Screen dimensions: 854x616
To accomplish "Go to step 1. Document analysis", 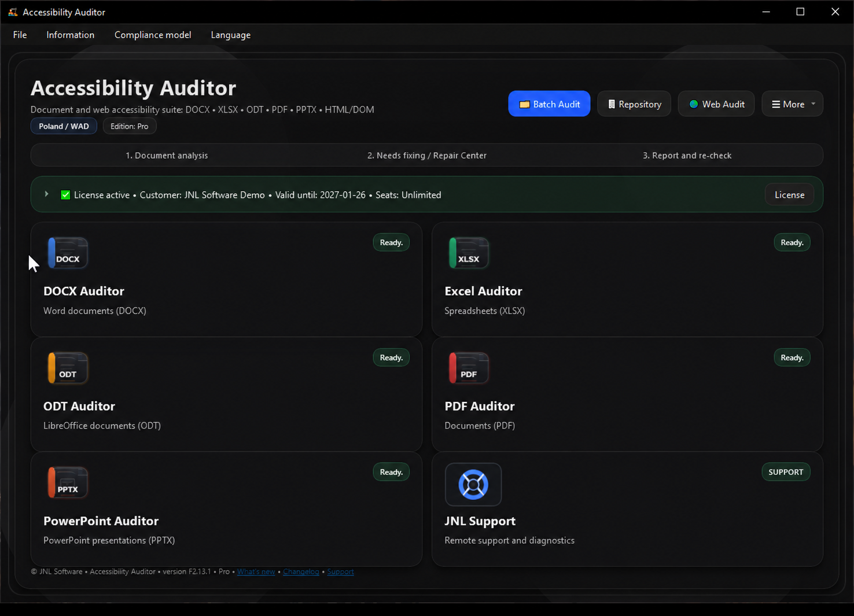I will pyautogui.click(x=167, y=156).
